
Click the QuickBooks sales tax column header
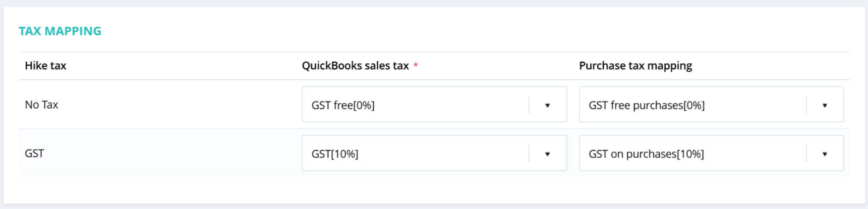pyautogui.click(x=355, y=65)
